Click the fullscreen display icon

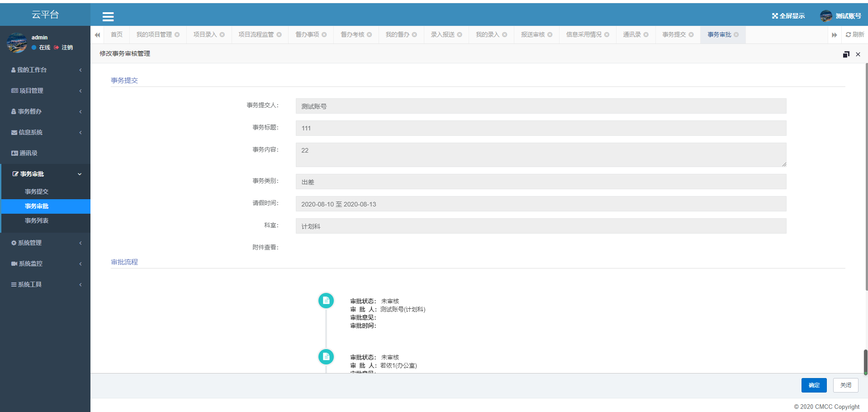tap(775, 16)
